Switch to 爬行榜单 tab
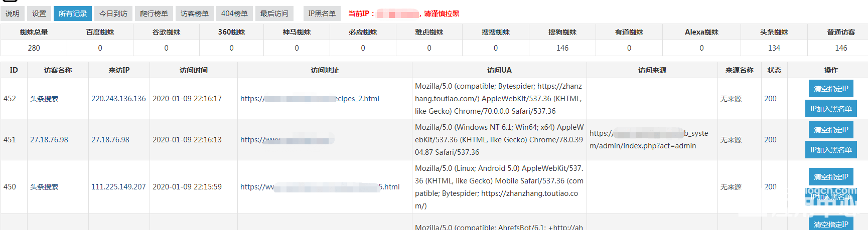Image resolution: width=868 pixels, height=230 pixels. [x=154, y=14]
